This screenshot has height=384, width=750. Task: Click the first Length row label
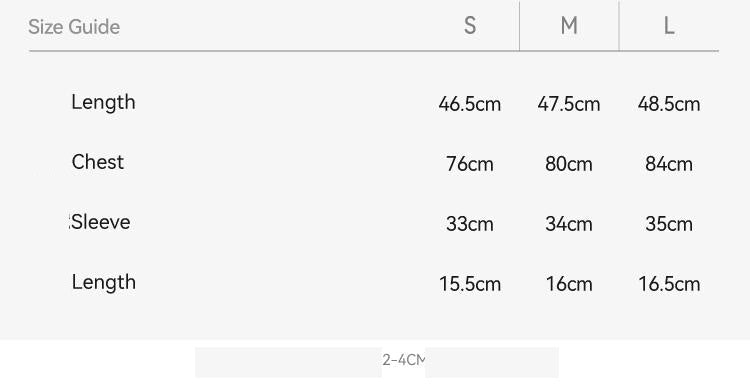point(103,102)
